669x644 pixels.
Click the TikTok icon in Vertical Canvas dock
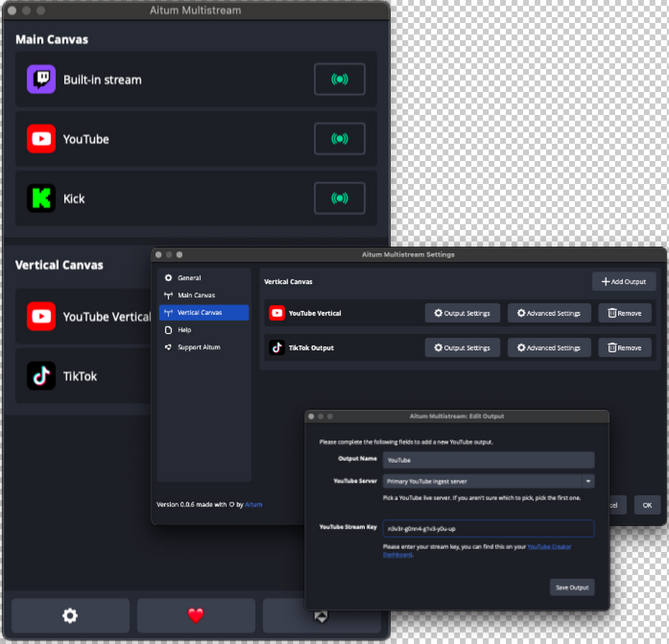click(41, 376)
